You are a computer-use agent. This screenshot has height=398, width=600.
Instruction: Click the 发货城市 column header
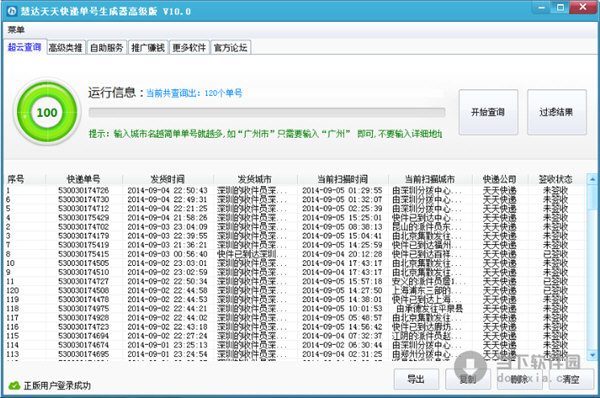(x=255, y=179)
